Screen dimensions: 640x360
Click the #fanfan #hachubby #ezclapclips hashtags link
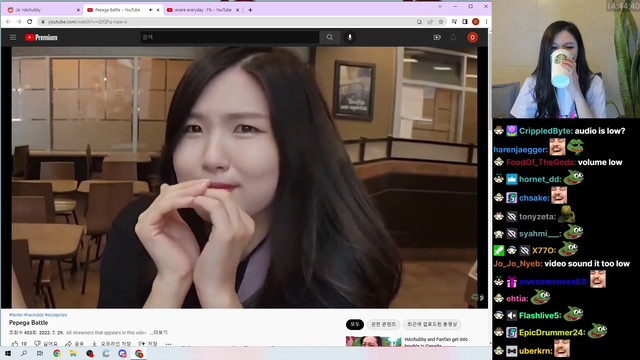pos(38,315)
